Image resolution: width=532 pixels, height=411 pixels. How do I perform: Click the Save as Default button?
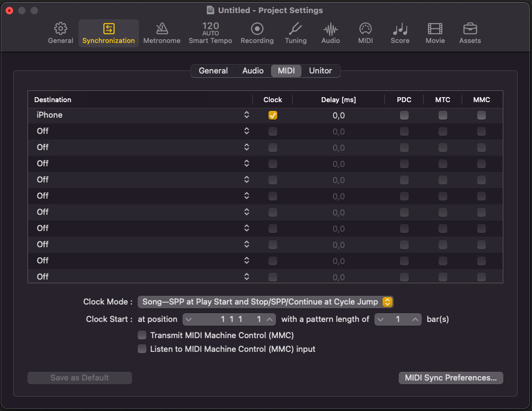[x=80, y=378]
